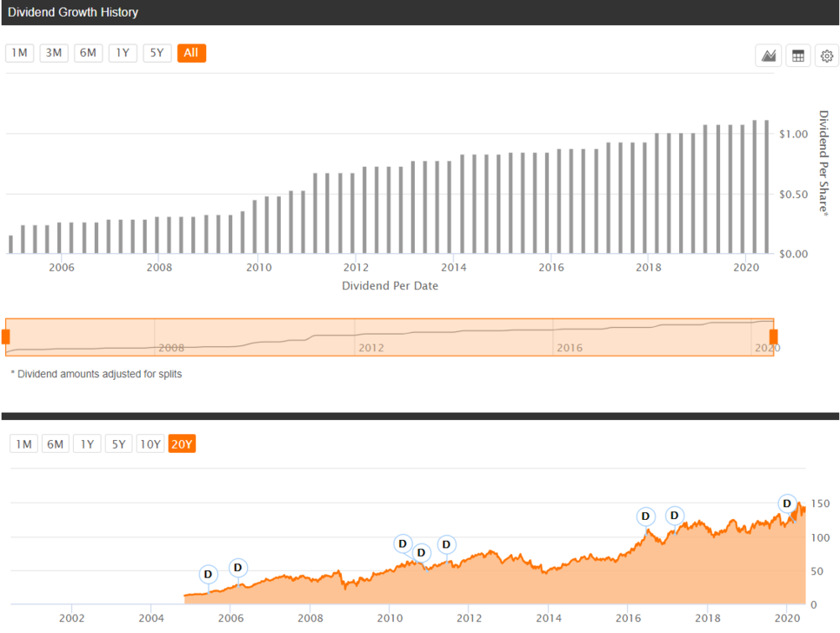This screenshot has width=840, height=633.
Task: Click the Dividend Per Date axis title
Action: [x=390, y=286]
